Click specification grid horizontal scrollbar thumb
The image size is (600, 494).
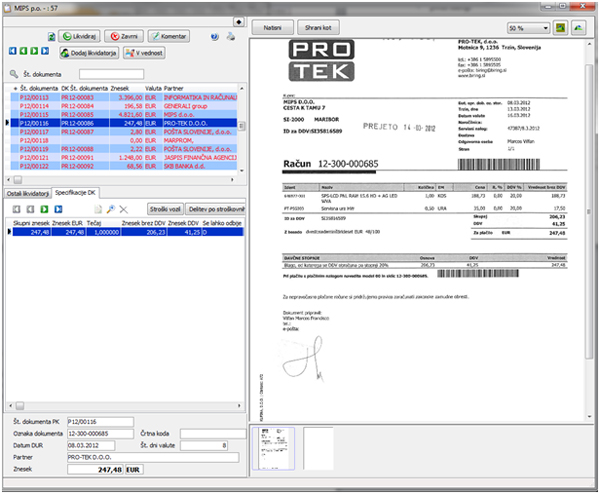20,406
